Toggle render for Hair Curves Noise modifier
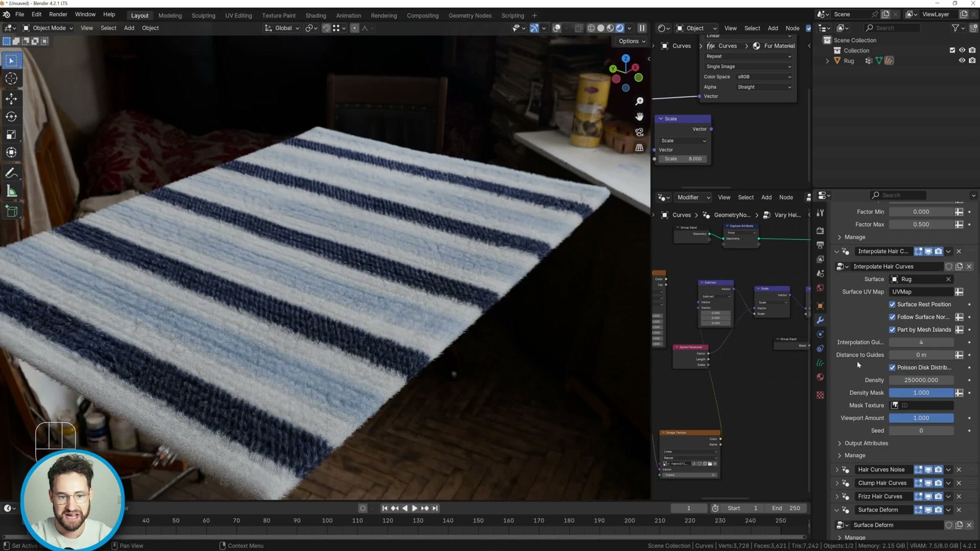Image resolution: width=980 pixels, height=551 pixels. coord(938,470)
